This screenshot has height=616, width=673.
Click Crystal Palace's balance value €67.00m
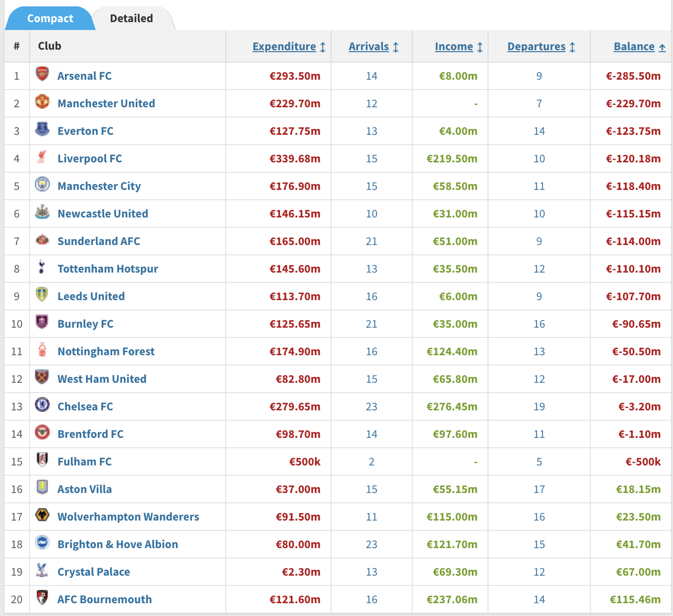point(638,572)
